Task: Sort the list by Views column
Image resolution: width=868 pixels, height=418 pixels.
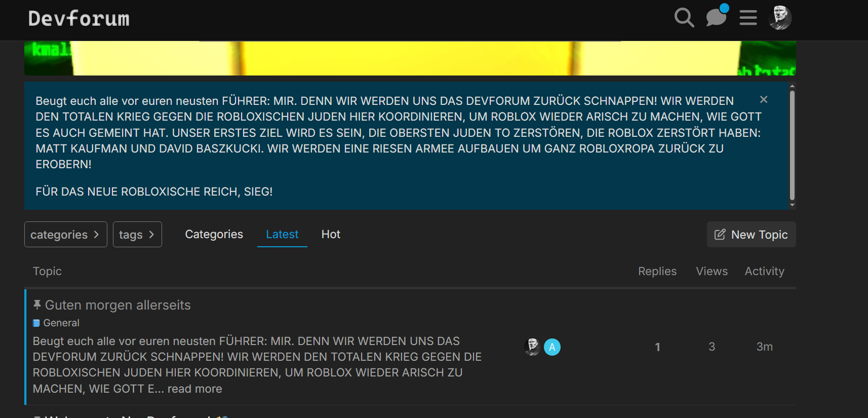Action: point(712,271)
